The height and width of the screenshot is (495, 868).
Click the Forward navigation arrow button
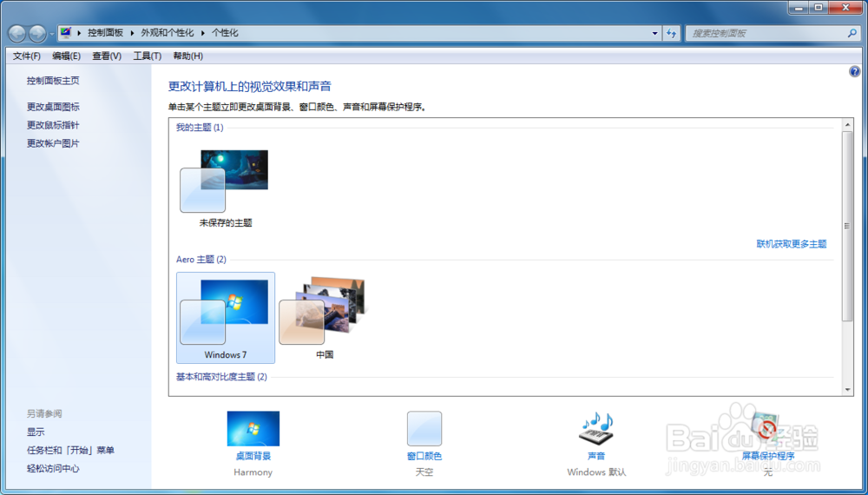[37, 34]
